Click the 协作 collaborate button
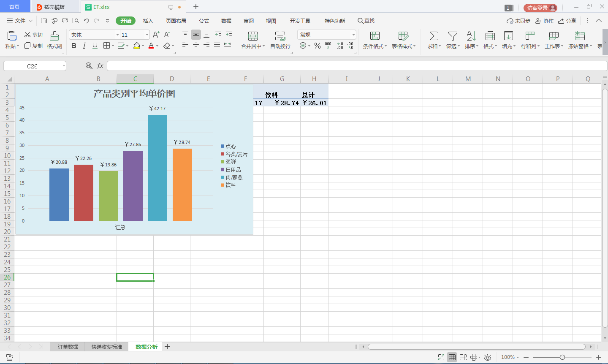608x364 pixels. (544, 21)
